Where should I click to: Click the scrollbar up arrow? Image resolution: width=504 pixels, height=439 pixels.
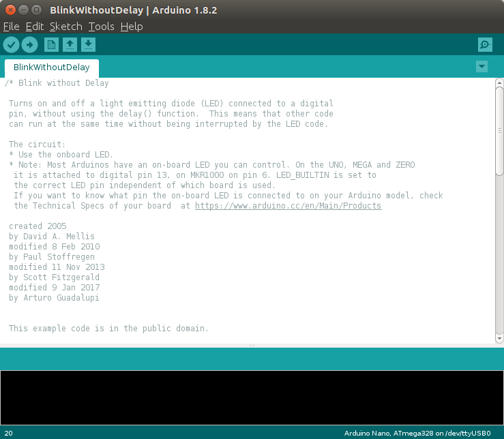(499, 82)
